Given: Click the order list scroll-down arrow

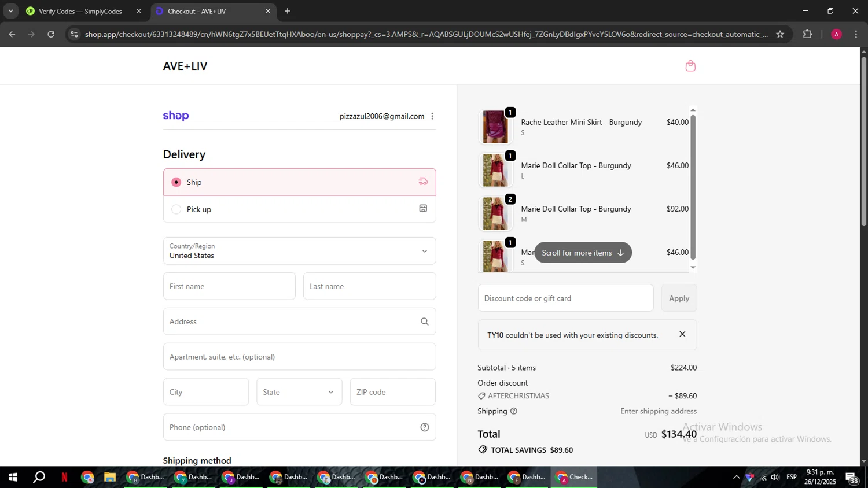Looking at the screenshot, I should [x=693, y=268].
